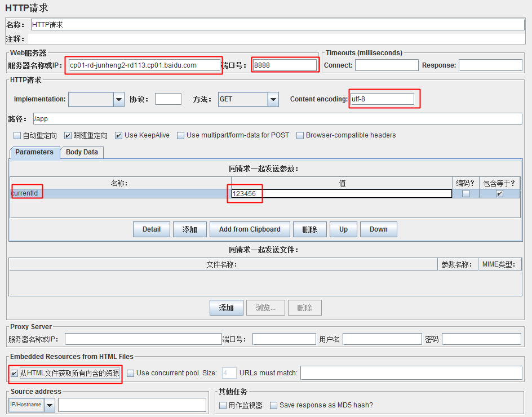Click the Detail button
Image resolution: width=532 pixels, height=417 pixels.
click(x=152, y=229)
